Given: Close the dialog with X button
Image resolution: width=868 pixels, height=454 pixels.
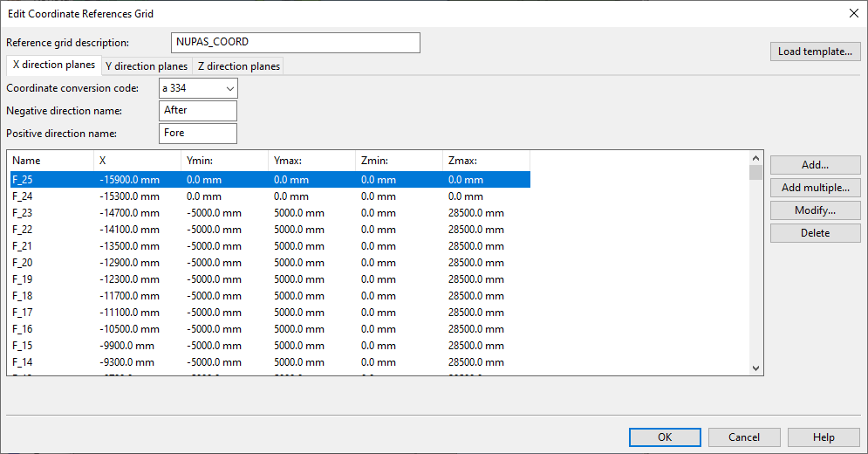Looking at the screenshot, I should 852,13.
